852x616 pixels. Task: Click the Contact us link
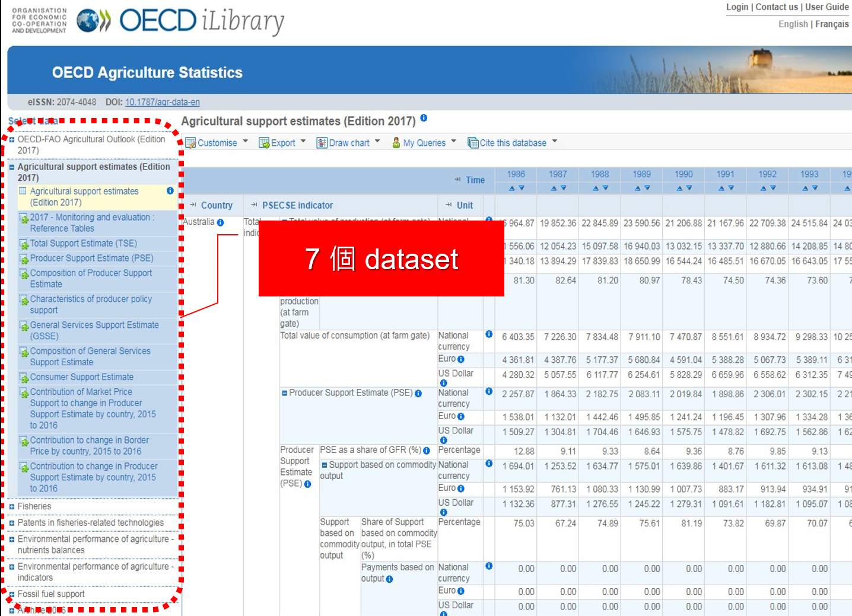coord(777,7)
